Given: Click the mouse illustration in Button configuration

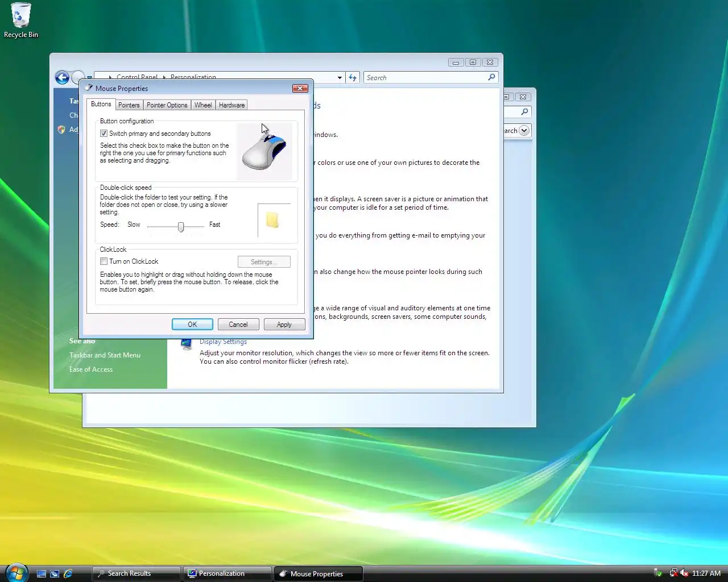Looking at the screenshot, I should tap(264, 152).
